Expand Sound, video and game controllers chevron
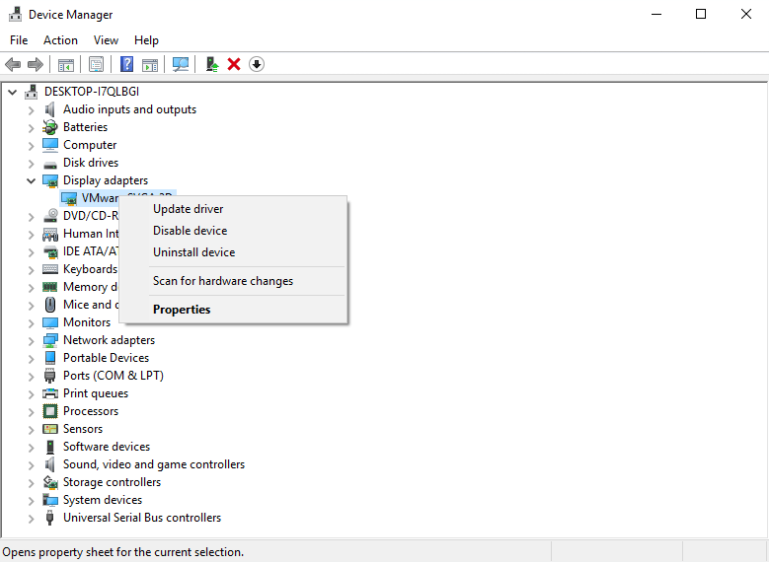The width and height of the screenshot is (769, 562). (x=31, y=464)
